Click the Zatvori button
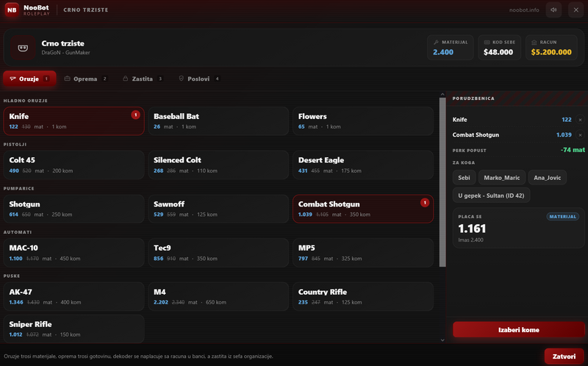Viewport: 588px width, 366px height. point(564,356)
